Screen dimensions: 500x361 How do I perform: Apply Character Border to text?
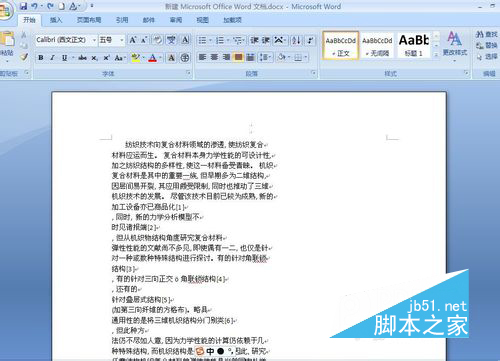click(185, 40)
